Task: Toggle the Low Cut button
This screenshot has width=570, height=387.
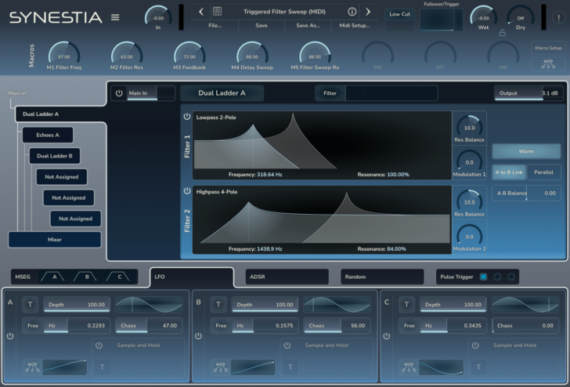Action: click(x=400, y=14)
